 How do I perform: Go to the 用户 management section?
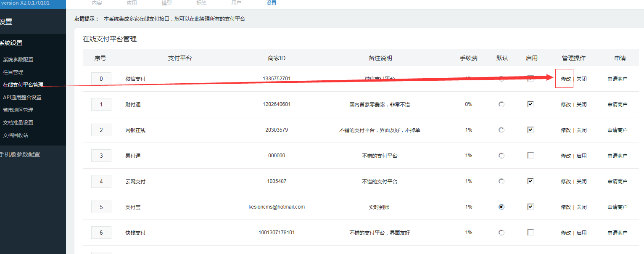236,3
